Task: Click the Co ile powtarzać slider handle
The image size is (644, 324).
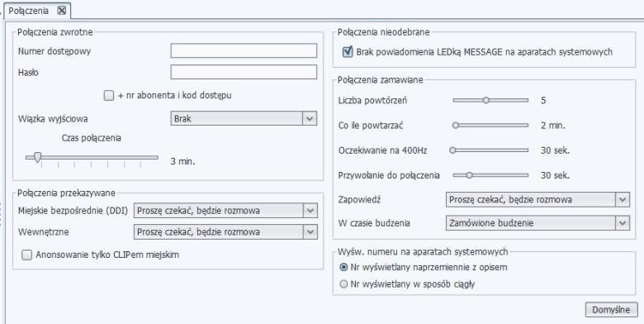Action: [x=456, y=126]
